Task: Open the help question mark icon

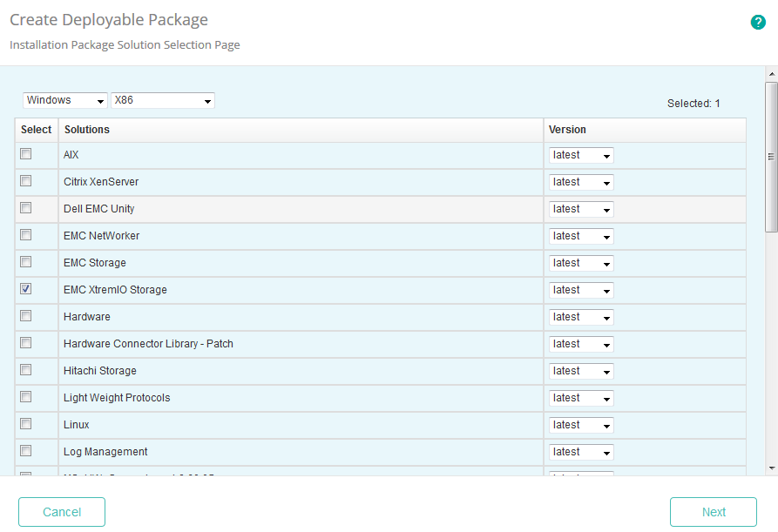Action: tap(757, 22)
